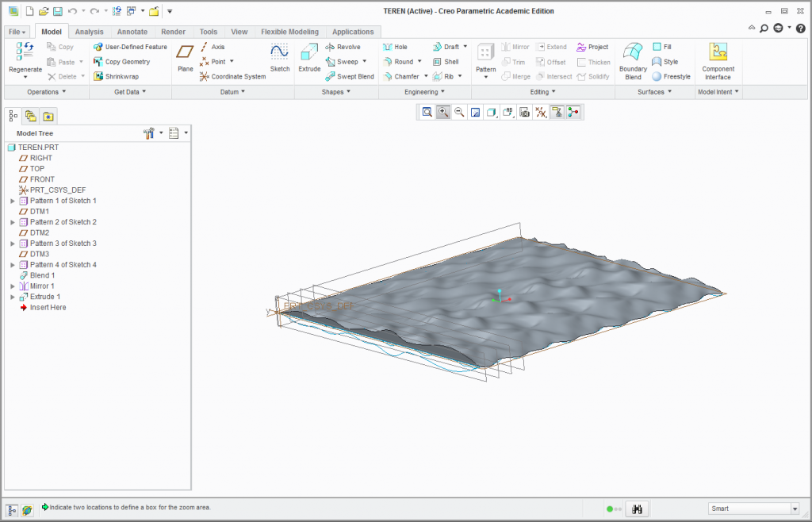Expand the Mirror 1 feature node
The image size is (812, 522).
[x=13, y=286]
